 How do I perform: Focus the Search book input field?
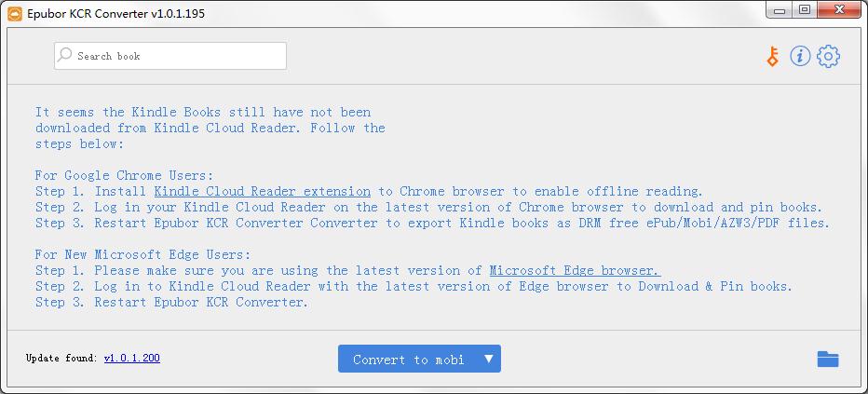pos(177,56)
